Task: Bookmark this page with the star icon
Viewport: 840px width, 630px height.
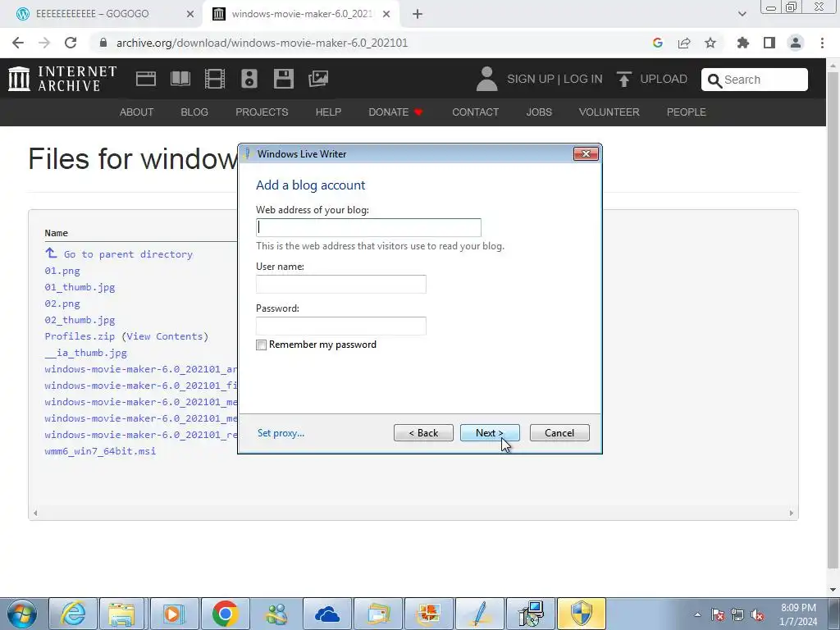Action: (x=710, y=43)
